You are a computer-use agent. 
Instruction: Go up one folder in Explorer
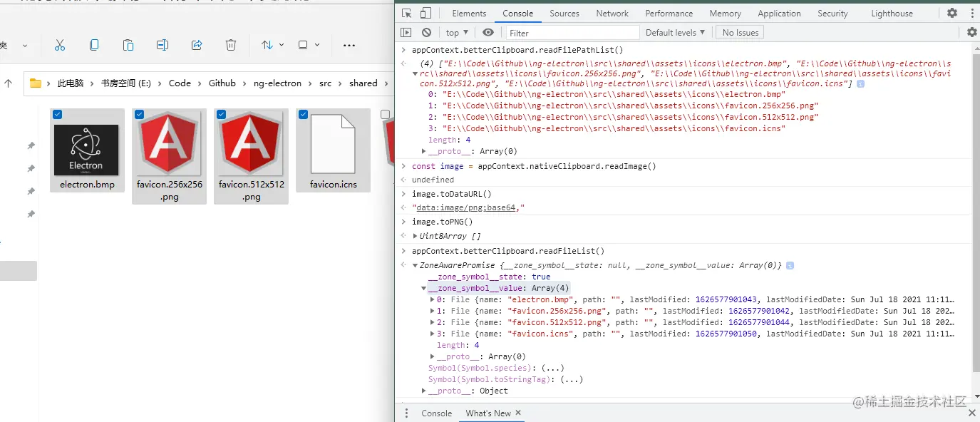click(x=9, y=83)
